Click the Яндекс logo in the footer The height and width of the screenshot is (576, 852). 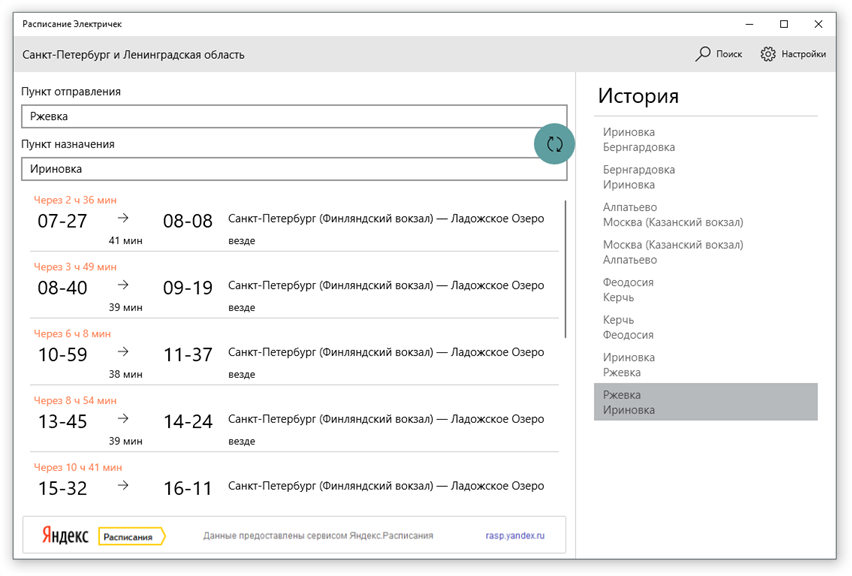click(x=65, y=536)
